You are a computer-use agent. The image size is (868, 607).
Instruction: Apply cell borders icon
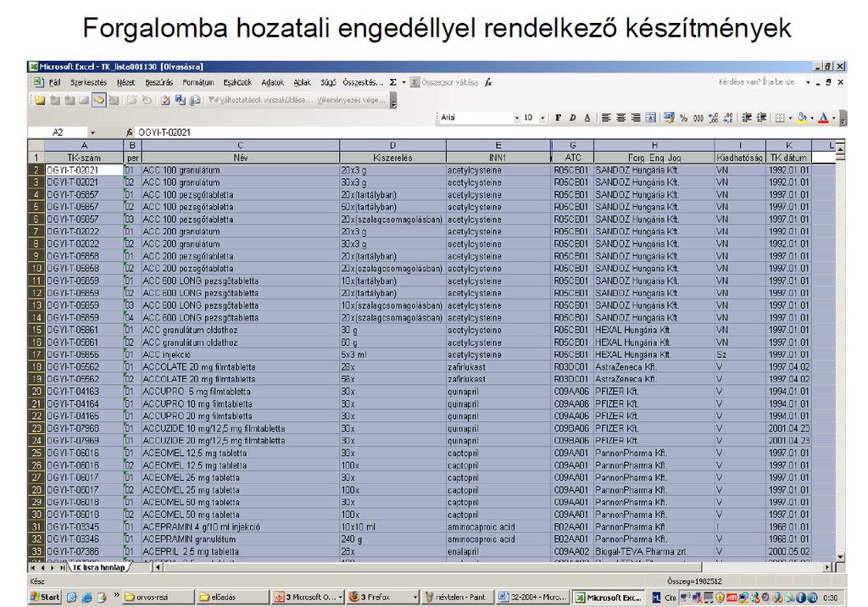pyautogui.click(x=780, y=117)
